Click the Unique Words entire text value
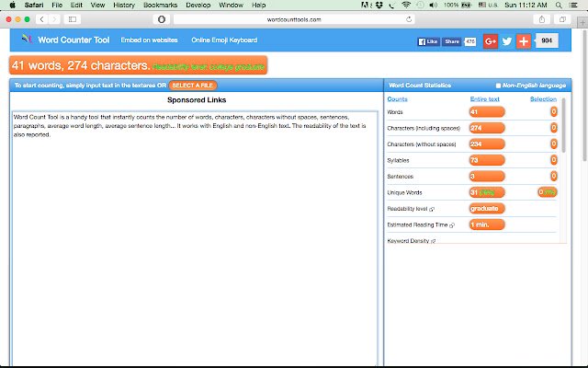The height and width of the screenshot is (368, 588). [x=487, y=192]
